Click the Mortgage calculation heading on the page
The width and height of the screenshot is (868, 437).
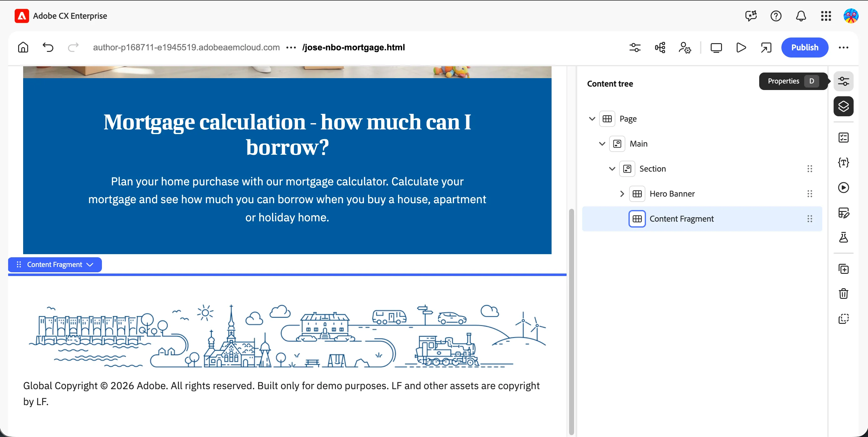click(287, 134)
